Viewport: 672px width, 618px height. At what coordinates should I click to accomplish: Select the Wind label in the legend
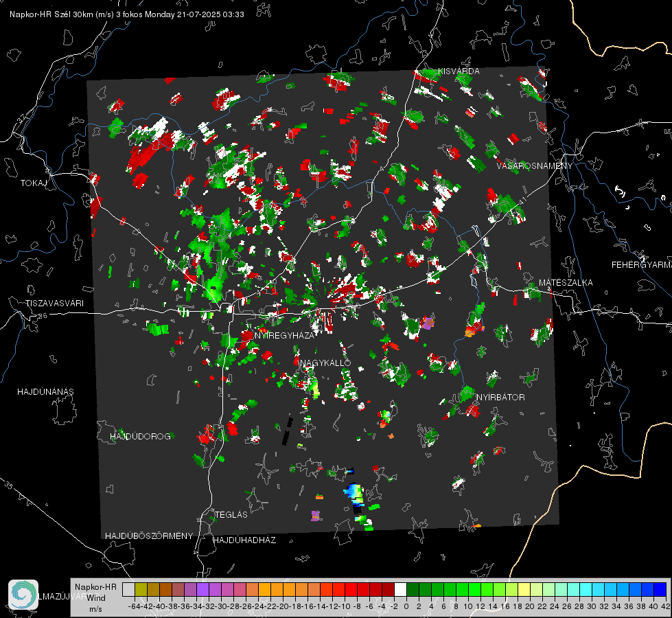click(x=96, y=598)
